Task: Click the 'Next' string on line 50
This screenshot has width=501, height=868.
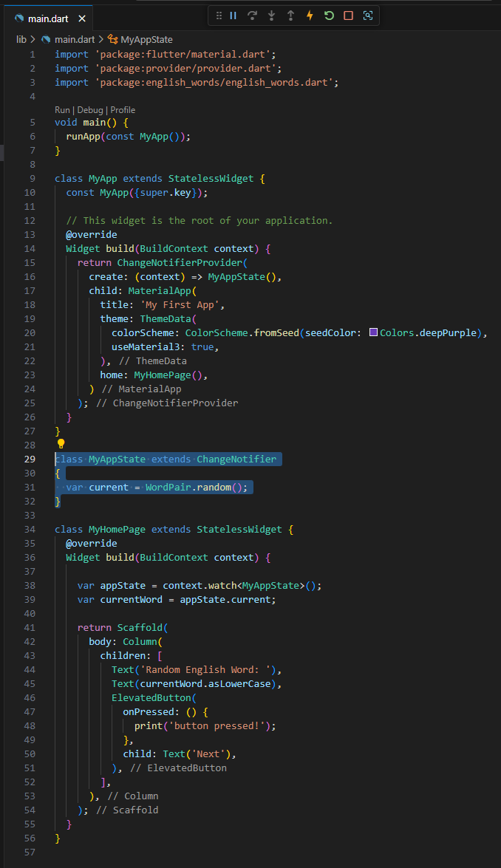Action: click(x=208, y=754)
